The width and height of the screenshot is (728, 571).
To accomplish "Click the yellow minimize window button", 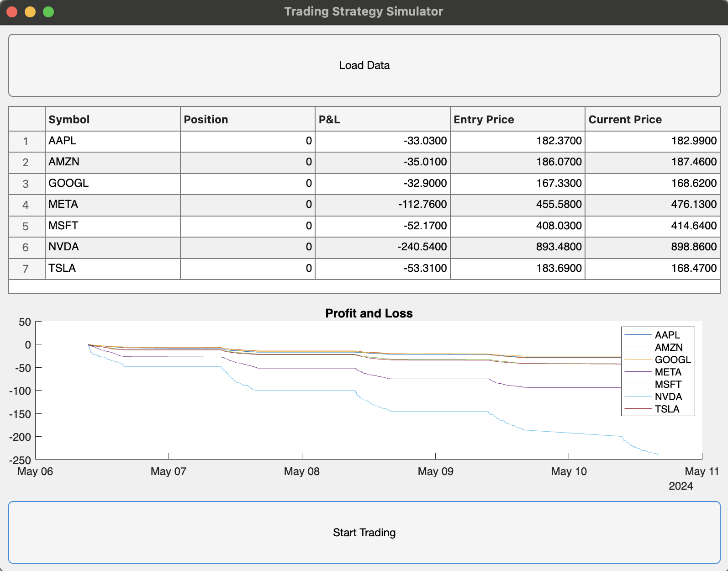I will click(30, 12).
